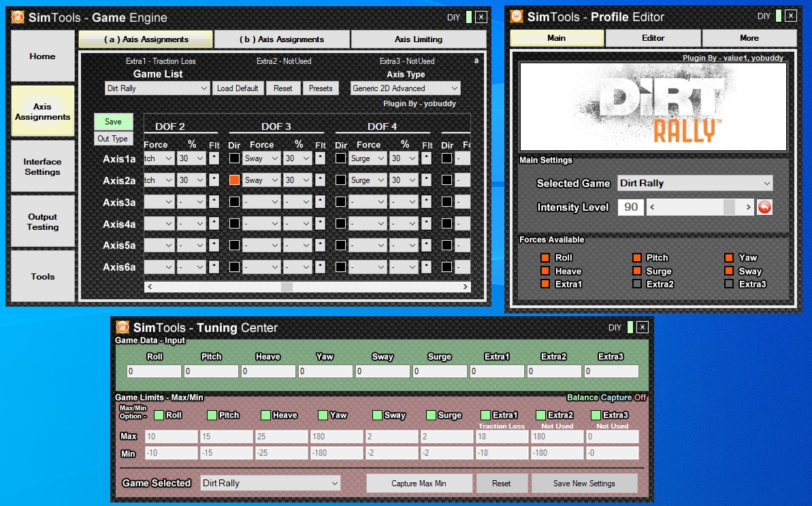Click Reset button next to Load Default
The height and width of the screenshot is (506, 812).
point(282,88)
